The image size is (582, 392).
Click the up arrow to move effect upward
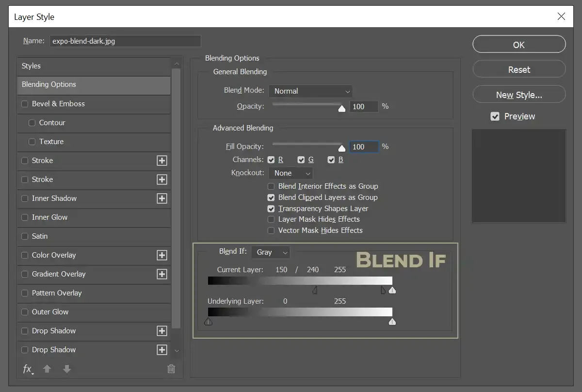[x=47, y=369]
